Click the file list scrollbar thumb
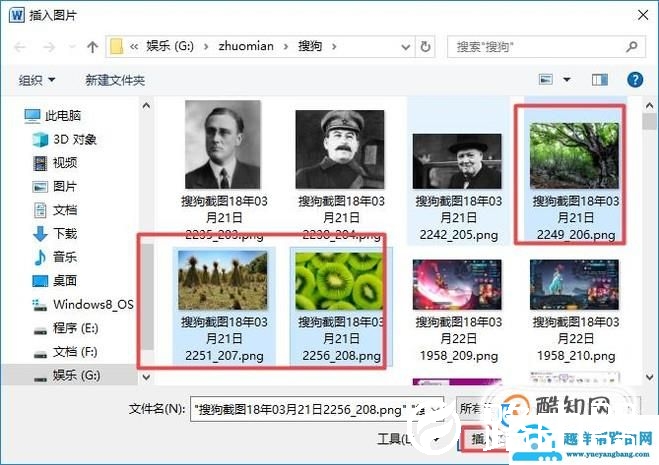The height and width of the screenshot is (465, 659). pos(649,122)
